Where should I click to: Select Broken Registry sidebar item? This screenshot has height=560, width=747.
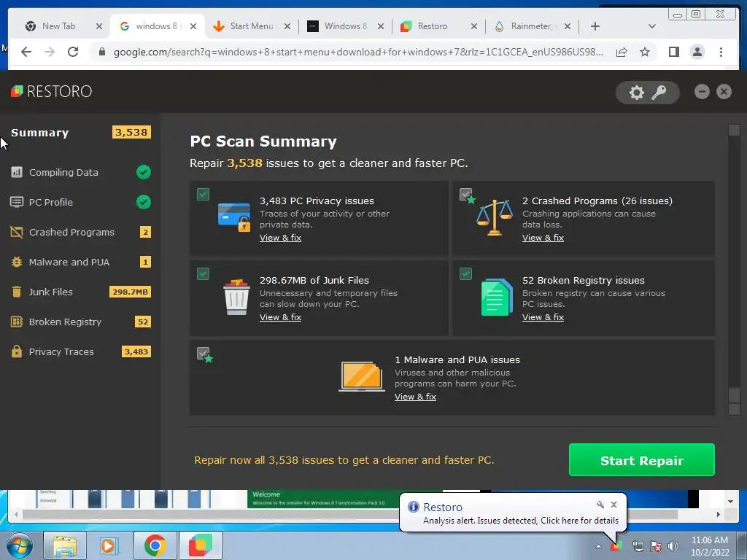(x=80, y=322)
